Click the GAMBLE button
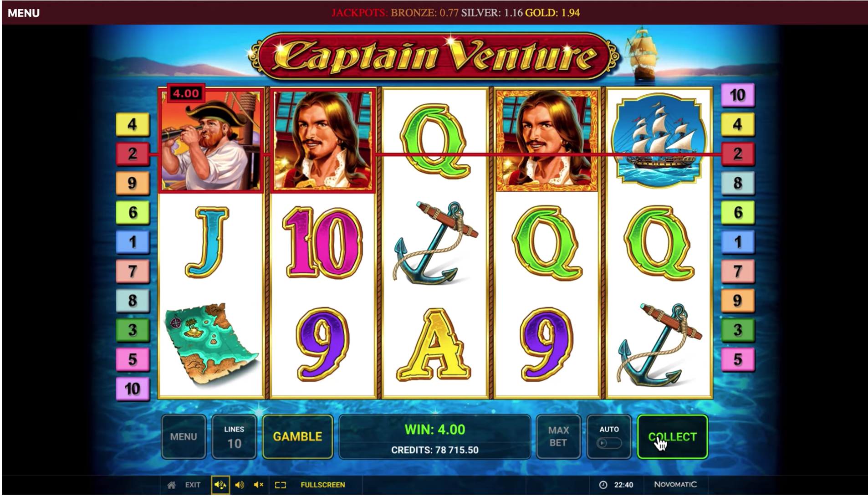 297,436
